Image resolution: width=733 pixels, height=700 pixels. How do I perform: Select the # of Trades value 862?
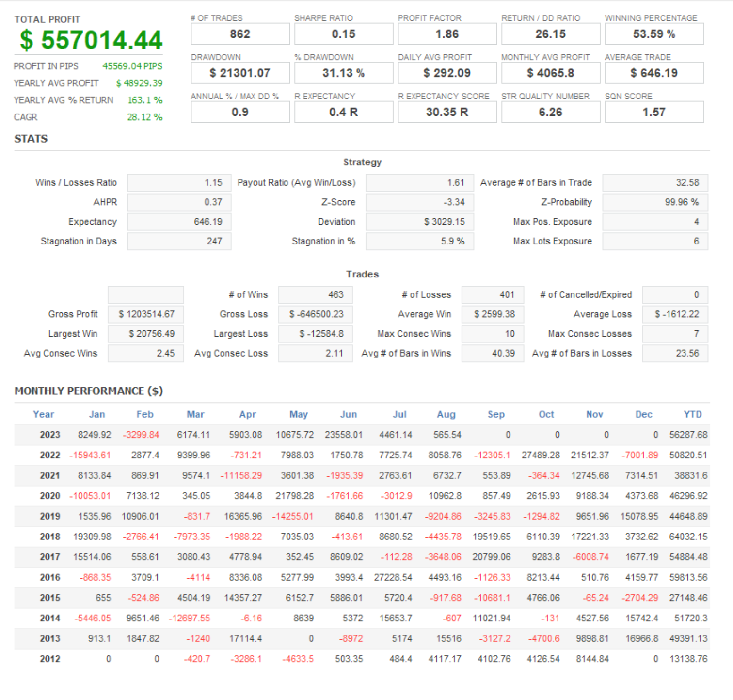[240, 34]
